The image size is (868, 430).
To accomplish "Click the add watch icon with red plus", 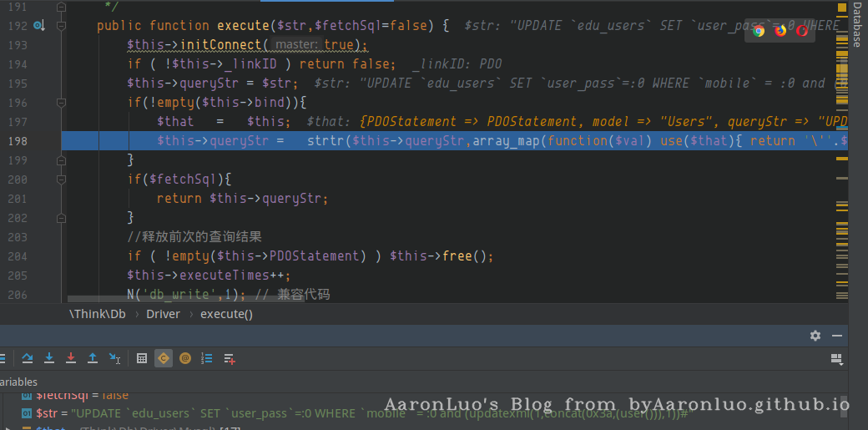I will (230, 358).
